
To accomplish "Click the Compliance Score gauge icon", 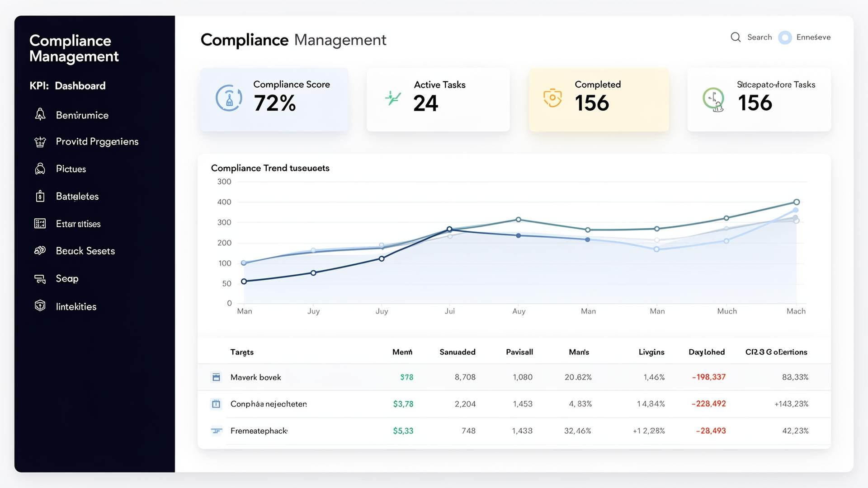I will (x=229, y=99).
